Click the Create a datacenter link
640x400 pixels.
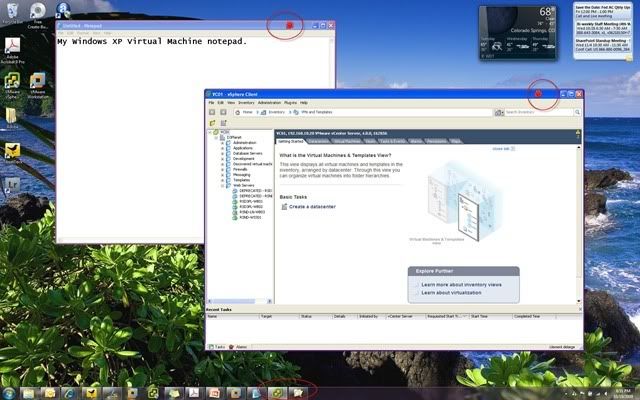[x=312, y=207]
